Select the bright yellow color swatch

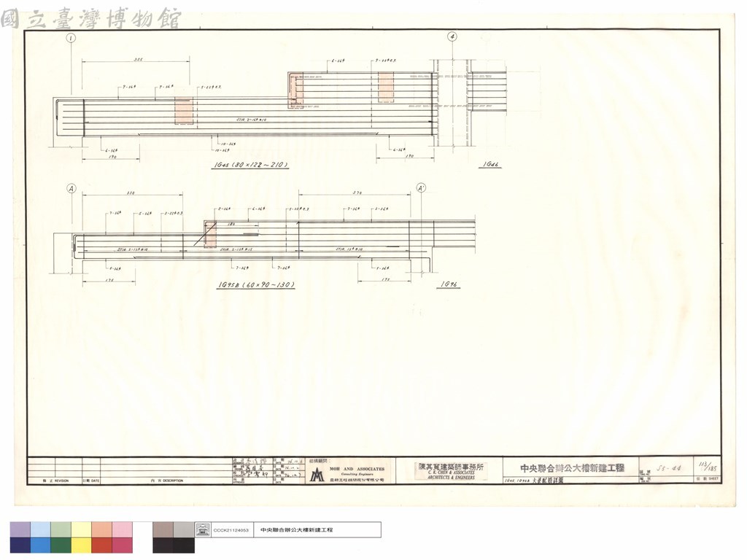coord(82,545)
